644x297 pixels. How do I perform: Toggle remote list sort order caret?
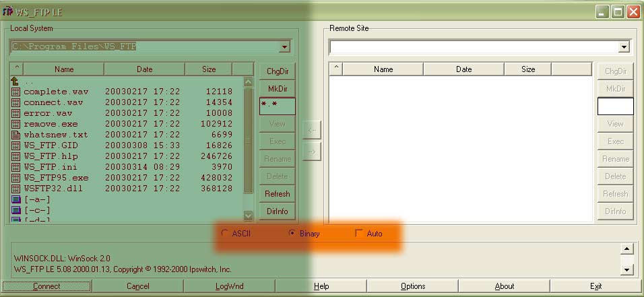336,69
